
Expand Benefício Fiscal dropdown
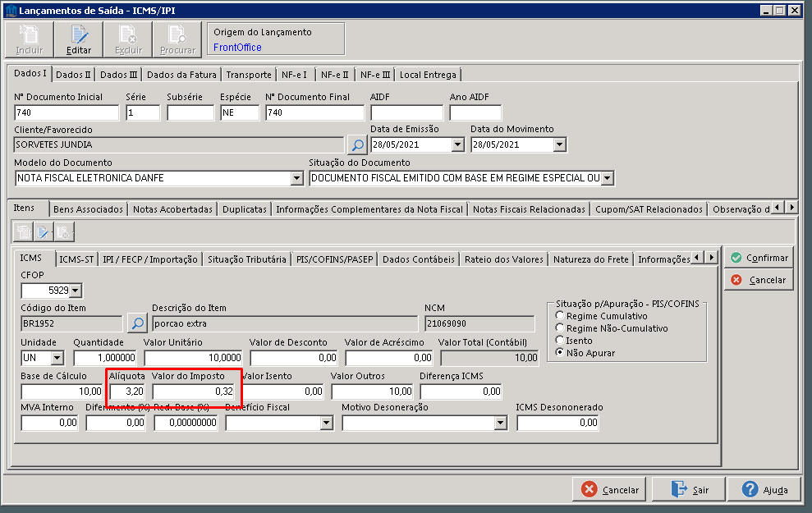326,423
